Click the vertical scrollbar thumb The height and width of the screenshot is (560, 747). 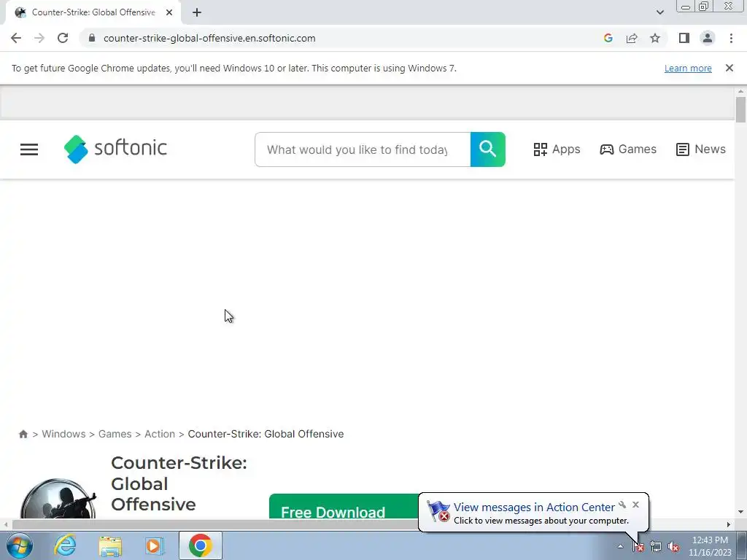coord(740,109)
